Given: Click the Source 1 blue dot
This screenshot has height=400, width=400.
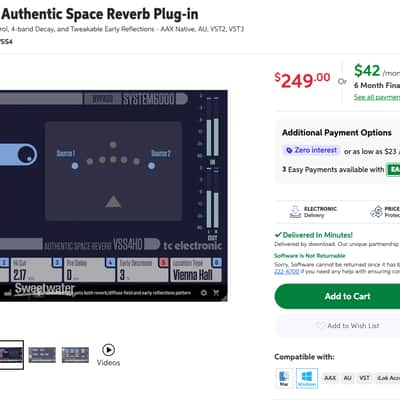Looking at the screenshot, I should click(75, 166).
